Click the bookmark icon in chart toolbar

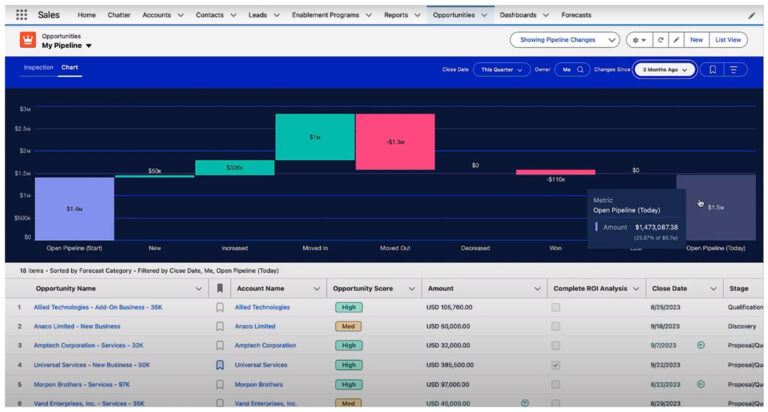point(713,70)
